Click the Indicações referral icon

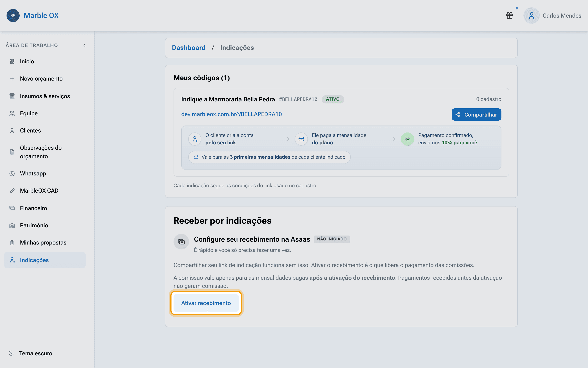12,260
